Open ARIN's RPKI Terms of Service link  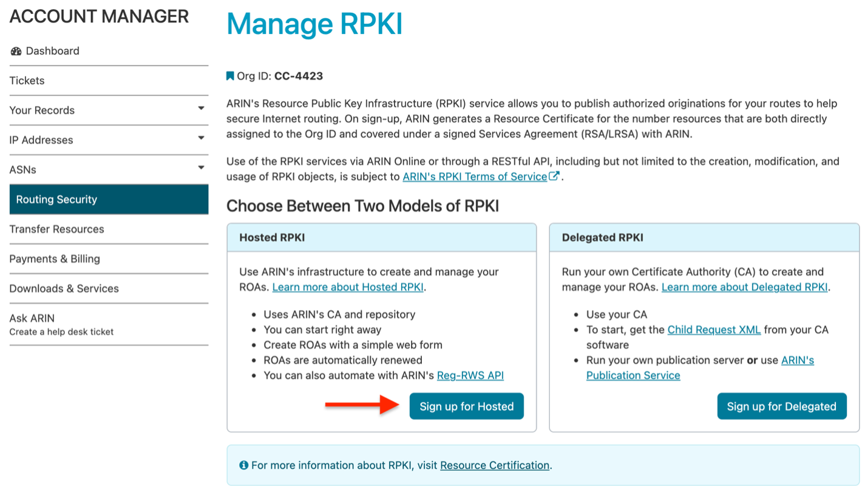coord(475,177)
